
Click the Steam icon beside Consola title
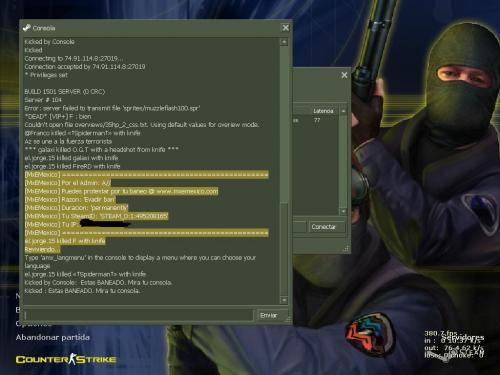point(27,28)
